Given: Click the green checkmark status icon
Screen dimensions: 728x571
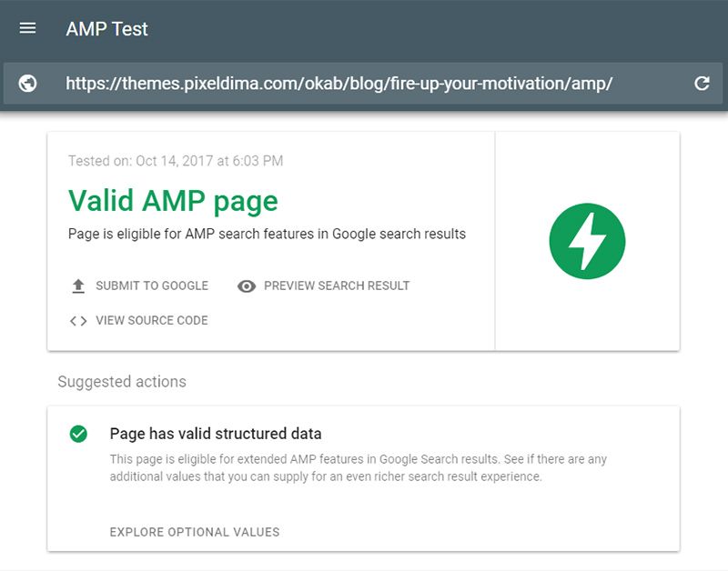Looking at the screenshot, I should pyautogui.click(x=78, y=435).
